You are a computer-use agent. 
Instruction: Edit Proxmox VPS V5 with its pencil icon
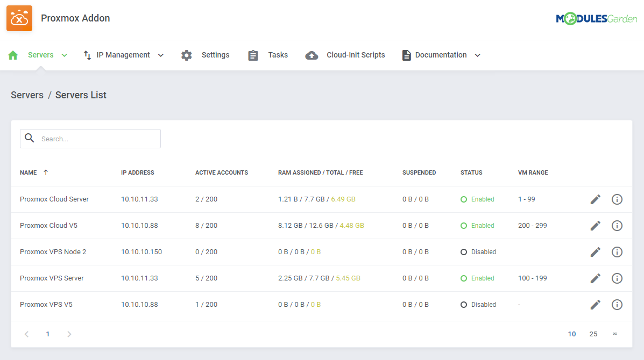pos(595,304)
